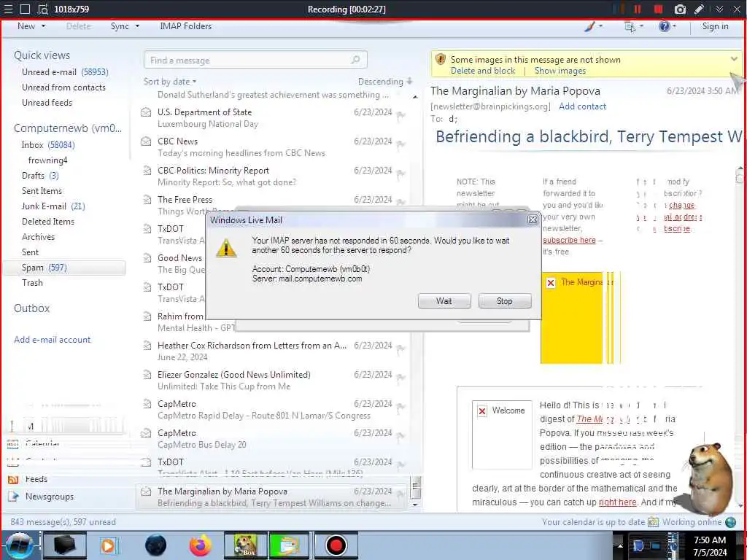Select CBC News morning headlines message
Screen dimensions: 747x560
(274, 147)
